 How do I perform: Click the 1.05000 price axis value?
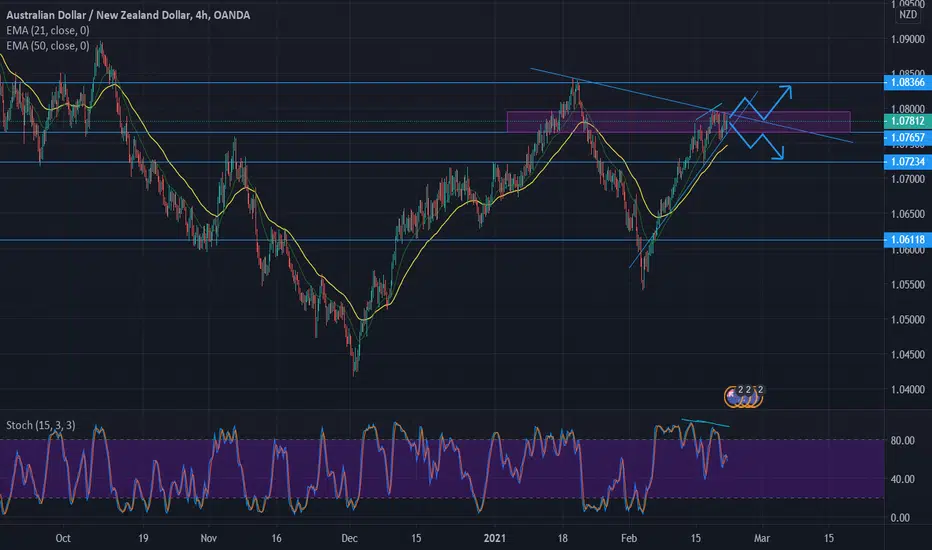(908, 319)
